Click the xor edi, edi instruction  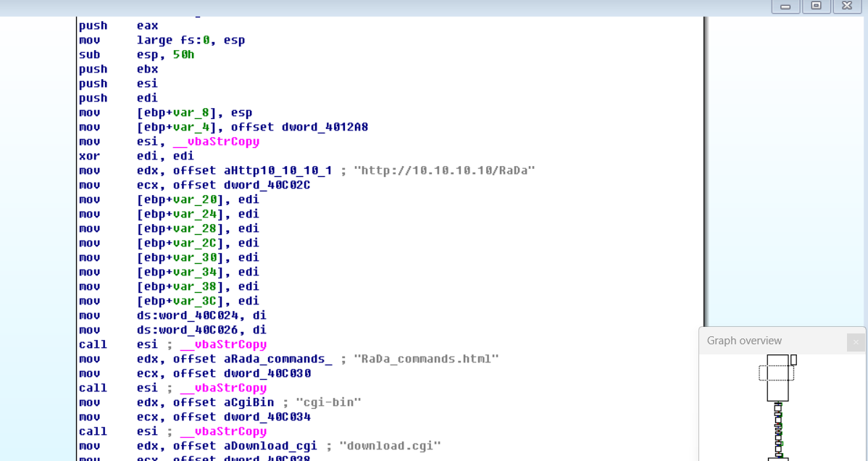[x=136, y=156]
